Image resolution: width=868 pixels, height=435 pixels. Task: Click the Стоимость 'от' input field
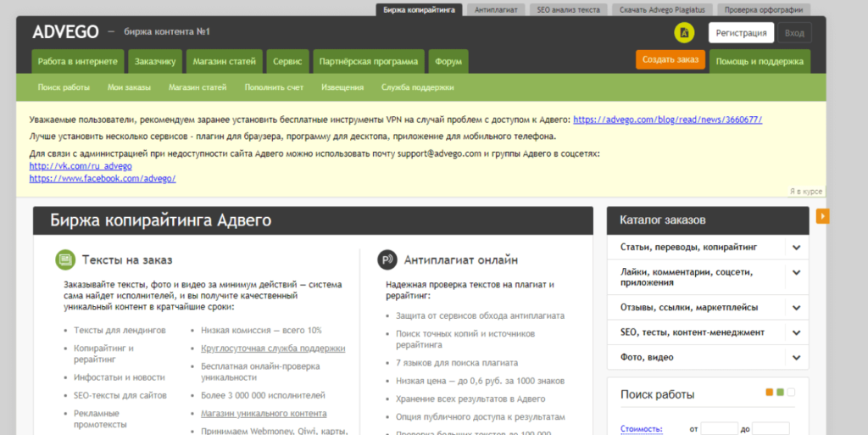tap(719, 429)
